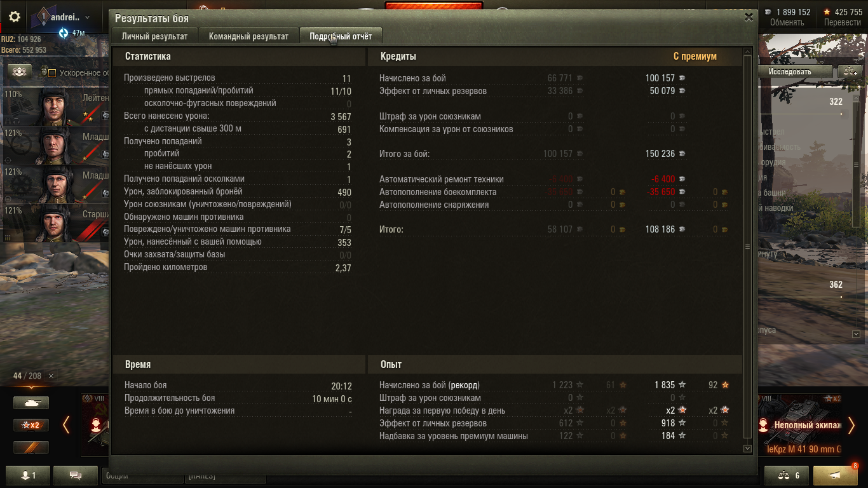Screen dimensions: 868x488
Task: Enable the accelerated crew training checkbox
Action: click(x=52, y=73)
